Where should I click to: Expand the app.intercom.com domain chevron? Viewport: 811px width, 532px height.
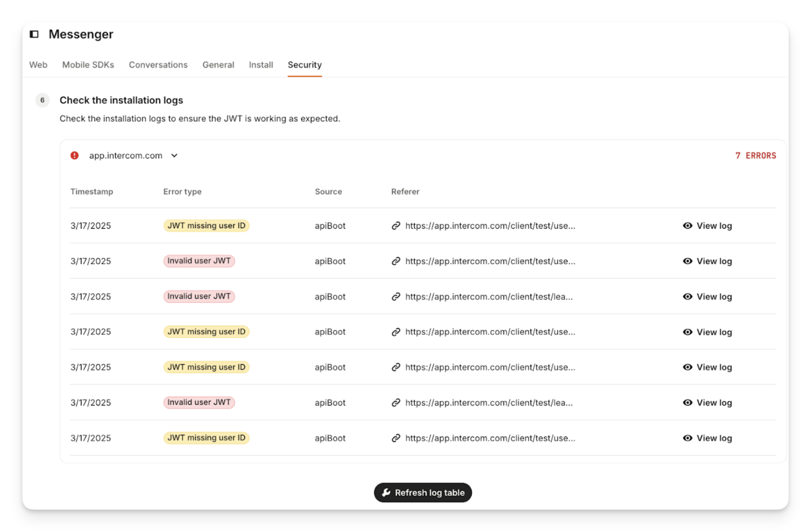174,156
